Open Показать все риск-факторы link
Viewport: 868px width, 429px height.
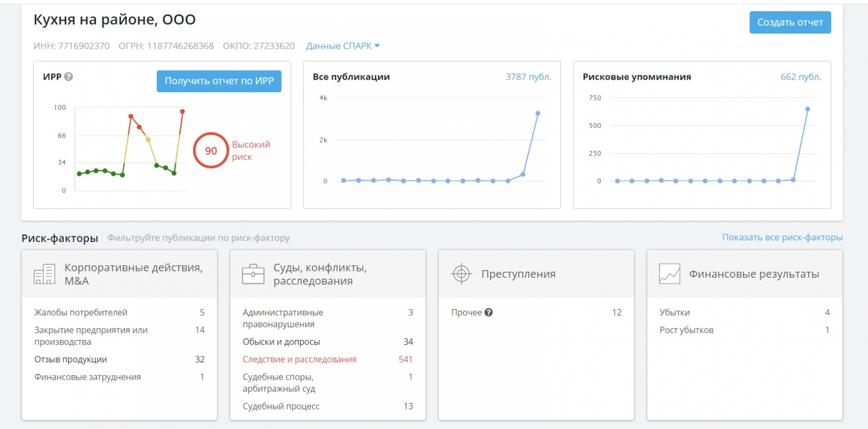pyautogui.click(x=782, y=238)
